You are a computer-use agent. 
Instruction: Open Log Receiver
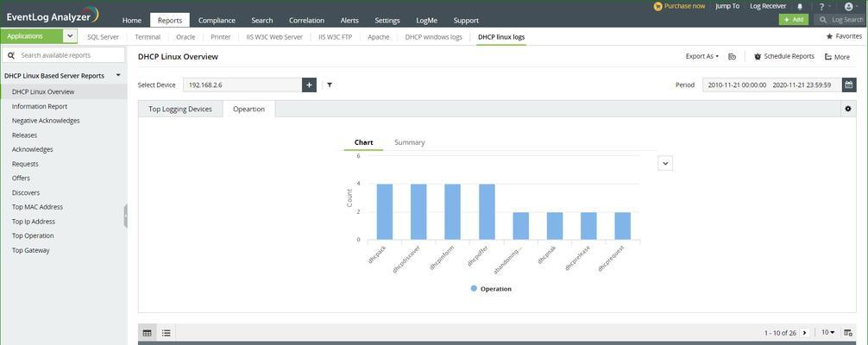tap(768, 6)
